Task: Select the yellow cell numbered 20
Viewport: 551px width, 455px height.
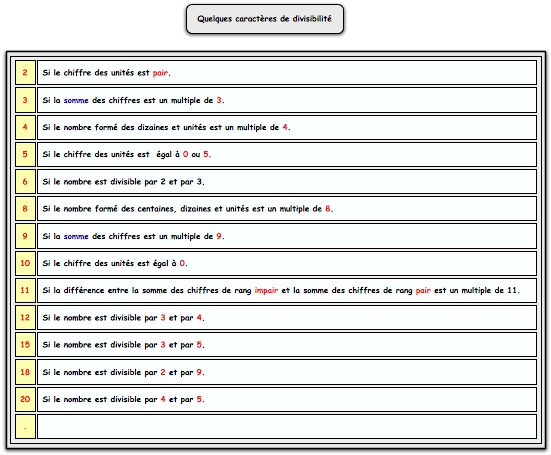Action: click(25, 399)
